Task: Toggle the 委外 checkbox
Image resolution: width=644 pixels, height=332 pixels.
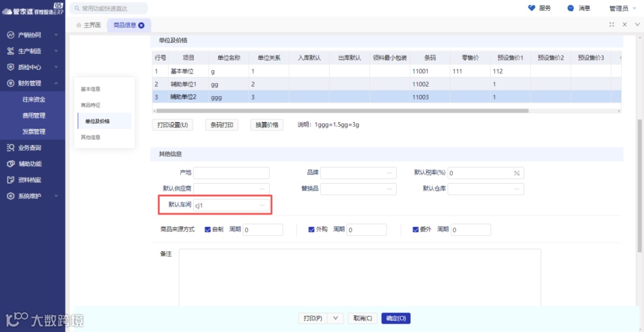Action: coord(415,230)
